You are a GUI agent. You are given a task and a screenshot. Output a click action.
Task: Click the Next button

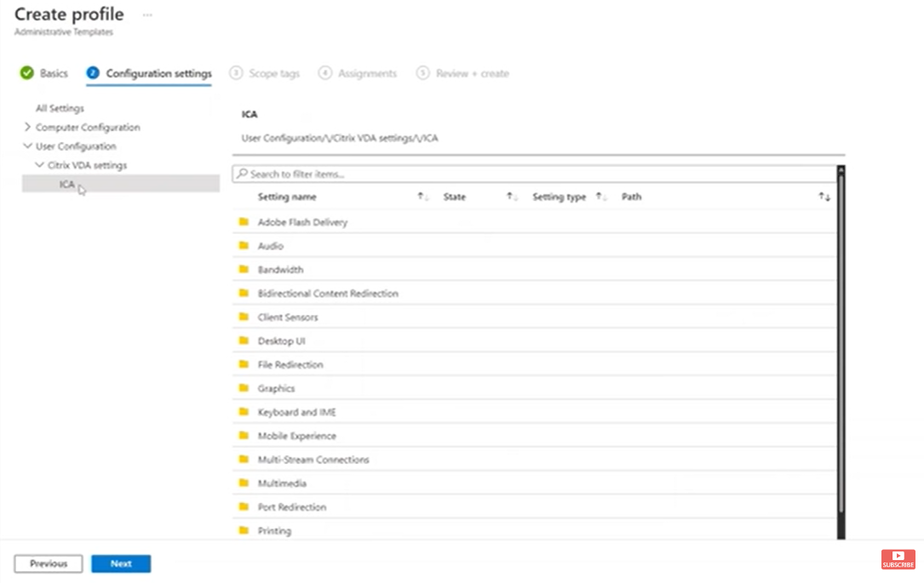[120, 563]
